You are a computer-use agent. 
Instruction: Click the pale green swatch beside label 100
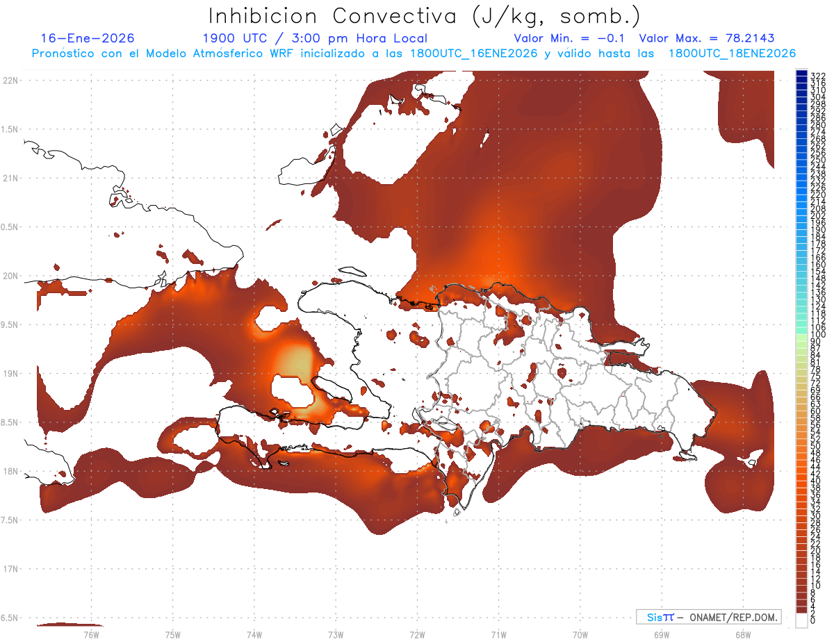(x=801, y=336)
